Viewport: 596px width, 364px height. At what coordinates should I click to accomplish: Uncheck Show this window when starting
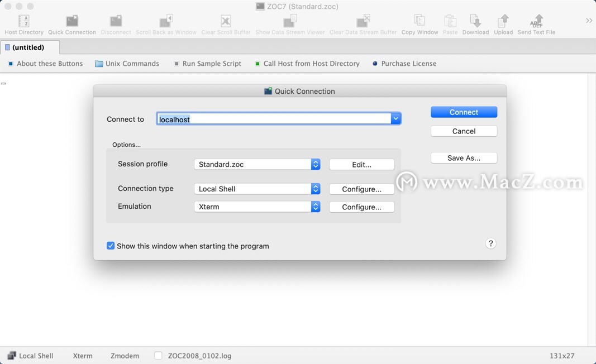pyautogui.click(x=111, y=246)
